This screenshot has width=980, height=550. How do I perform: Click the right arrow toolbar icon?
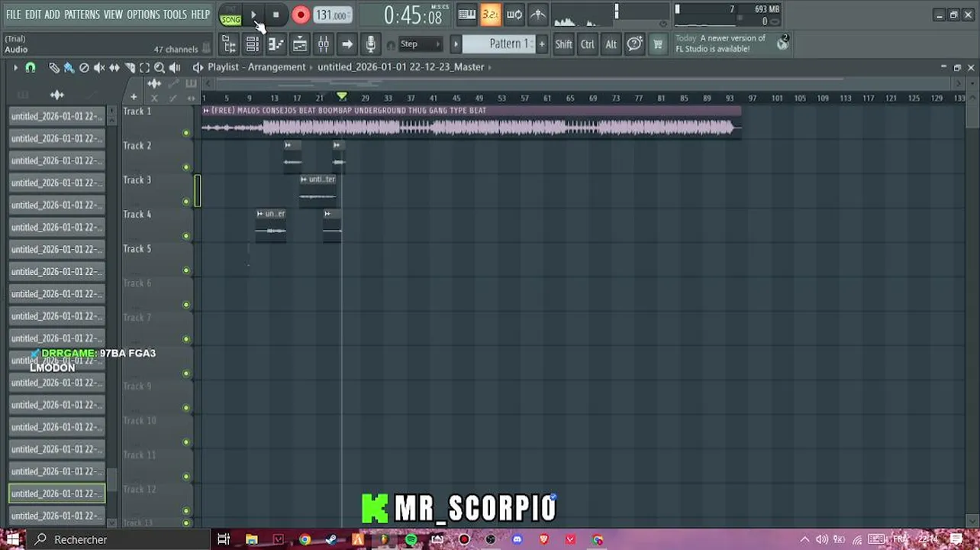[x=347, y=44]
